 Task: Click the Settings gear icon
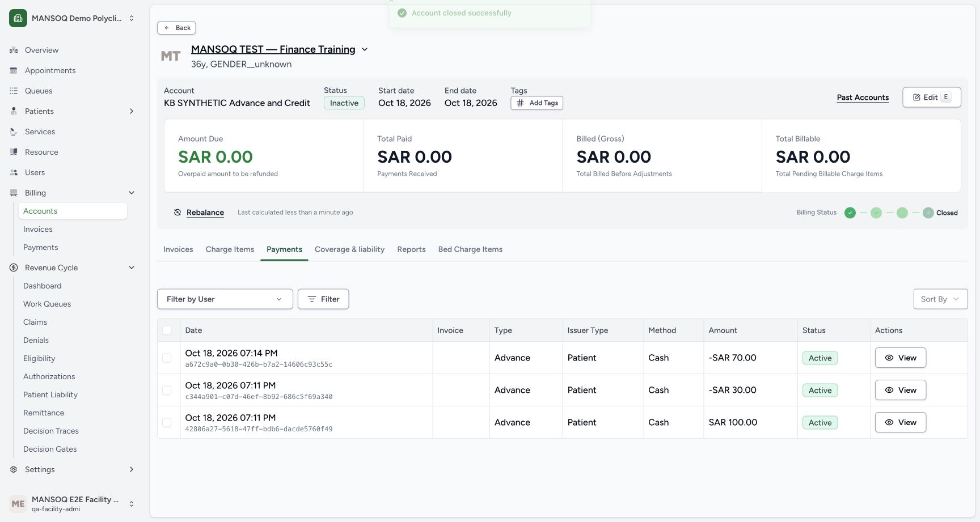[x=14, y=469]
